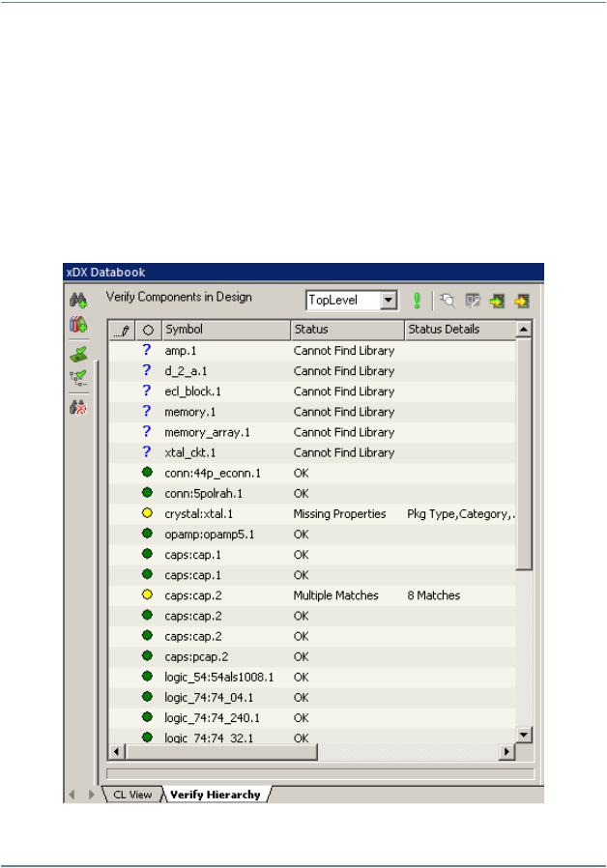
Task: Click the binoculars with red X icon
Action: point(78,408)
